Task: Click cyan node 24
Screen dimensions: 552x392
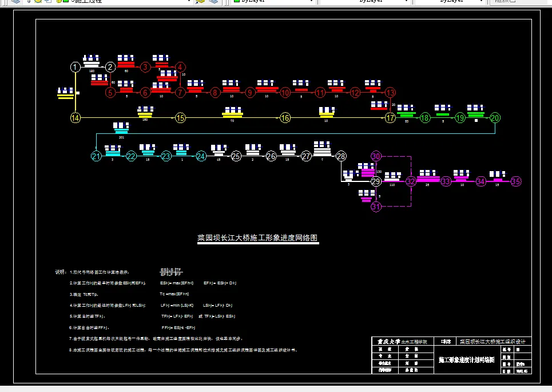Action: point(201,156)
